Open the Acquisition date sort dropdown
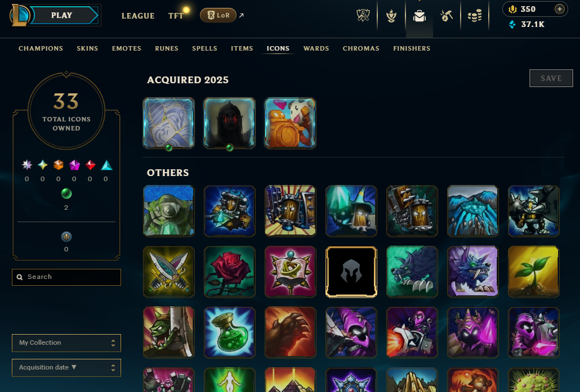Image resolution: width=580 pixels, height=392 pixels. [x=66, y=368]
